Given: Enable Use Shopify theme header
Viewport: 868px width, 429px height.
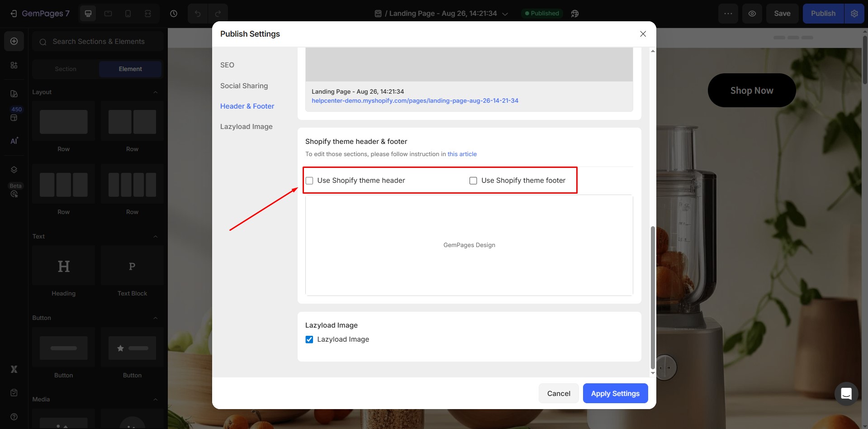Looking at the screenshot, I should 309,181.
